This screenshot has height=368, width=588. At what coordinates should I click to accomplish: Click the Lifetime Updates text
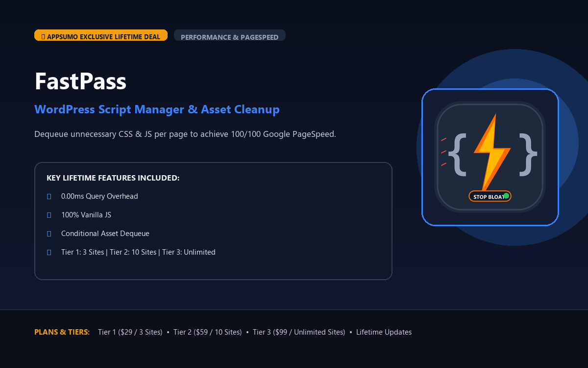(x=384, y=332)
